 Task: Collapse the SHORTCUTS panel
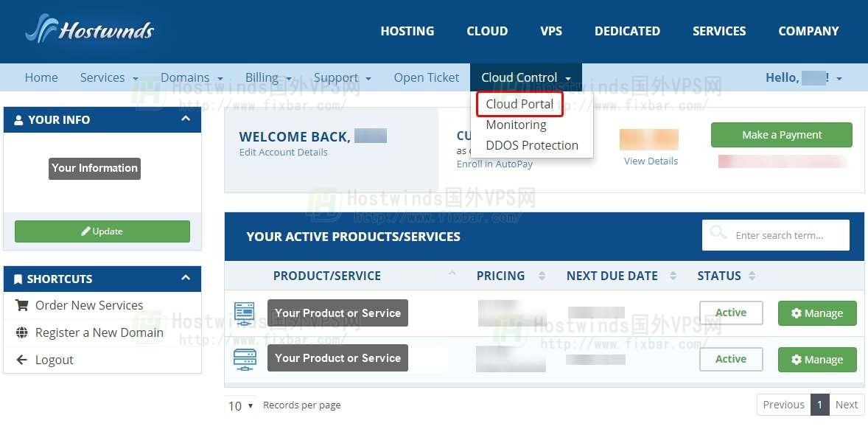[x=186, y=278]
